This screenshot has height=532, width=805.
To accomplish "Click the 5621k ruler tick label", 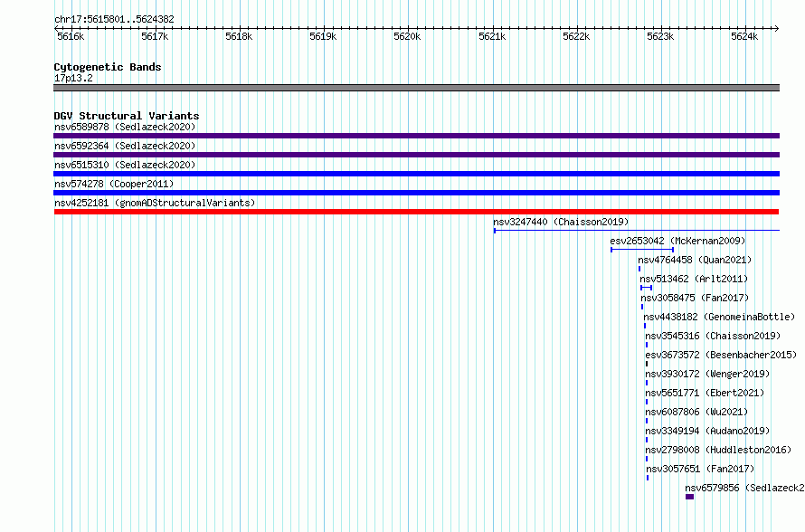I will pyautogui.click(x=492, y=36).
